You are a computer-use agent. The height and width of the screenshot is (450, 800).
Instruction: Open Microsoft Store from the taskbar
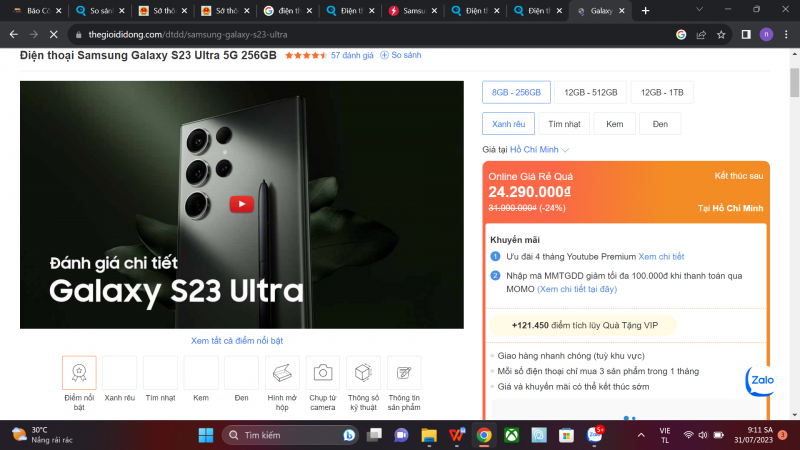click(566, 435)
